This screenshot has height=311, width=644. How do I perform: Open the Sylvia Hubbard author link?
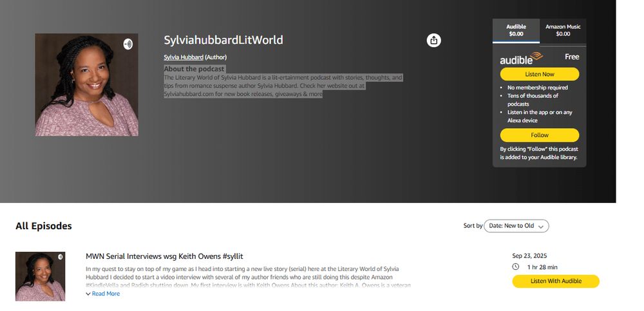click(x=184, y=57)
